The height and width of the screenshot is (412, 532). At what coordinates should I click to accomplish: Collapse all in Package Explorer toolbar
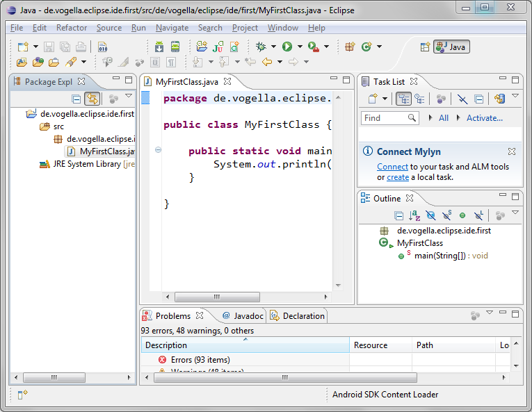point(76,99)
